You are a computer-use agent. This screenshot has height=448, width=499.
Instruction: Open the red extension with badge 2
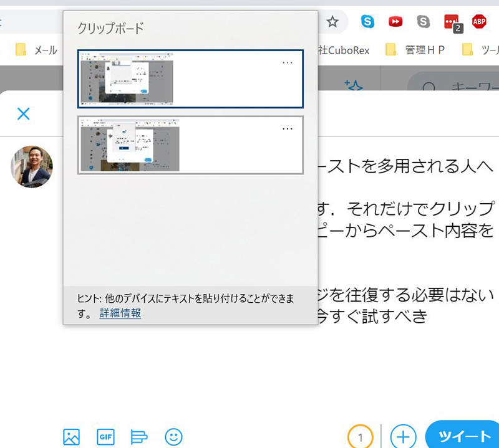(451, 22)
